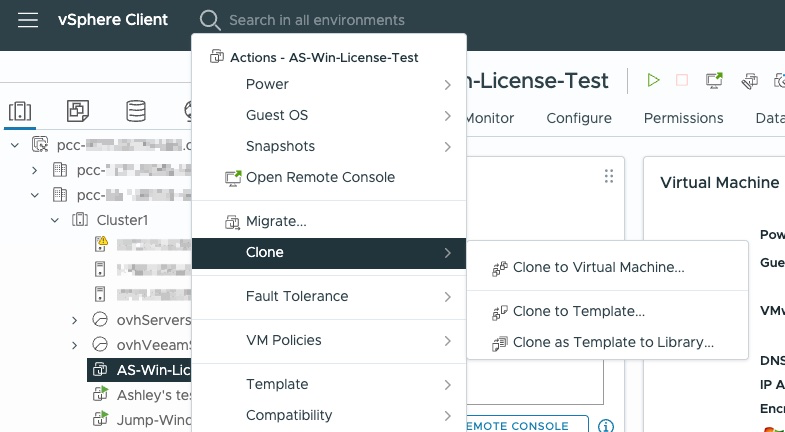Click AS-Win-License-Test VM icon in tree

point(100,369)
